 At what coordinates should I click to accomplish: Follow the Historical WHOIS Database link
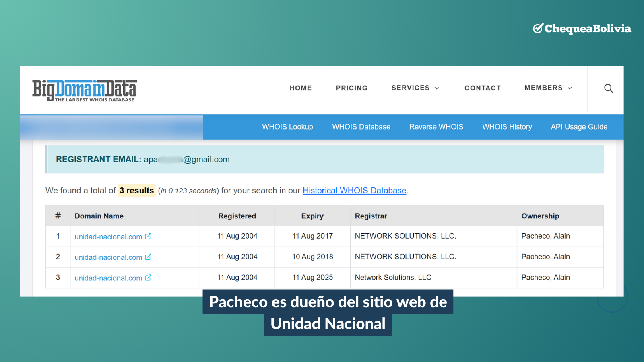(x=354, y=191)
